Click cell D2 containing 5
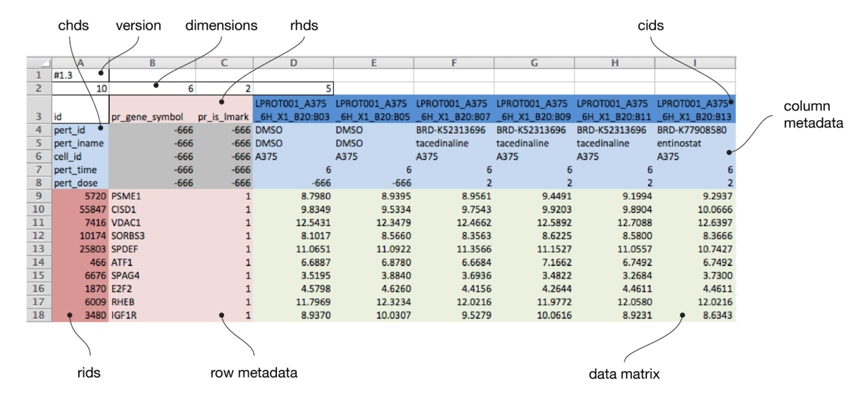This screenshot has width=868, height=400. pyautogui.click(x=293, y=88)
